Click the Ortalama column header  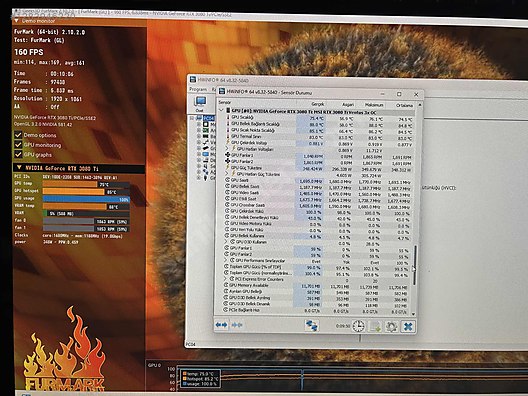point(404,105)
